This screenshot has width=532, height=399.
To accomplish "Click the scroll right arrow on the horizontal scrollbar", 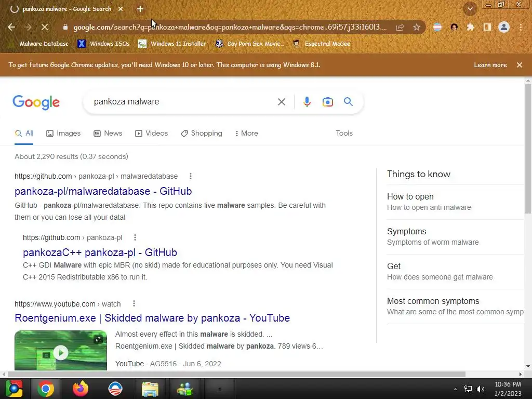I will pos(520,374).
